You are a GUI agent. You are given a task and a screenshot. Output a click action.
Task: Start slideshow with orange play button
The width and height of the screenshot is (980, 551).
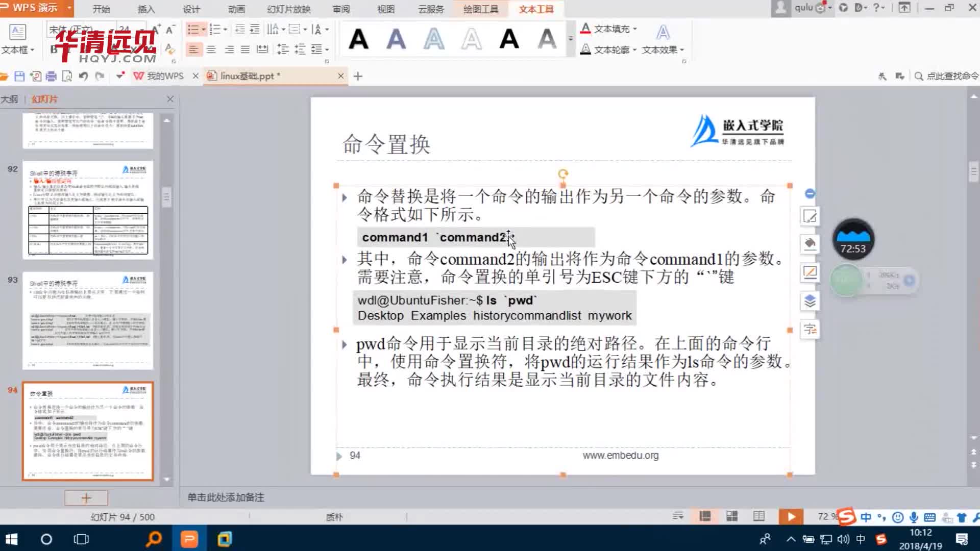[791, 516]
